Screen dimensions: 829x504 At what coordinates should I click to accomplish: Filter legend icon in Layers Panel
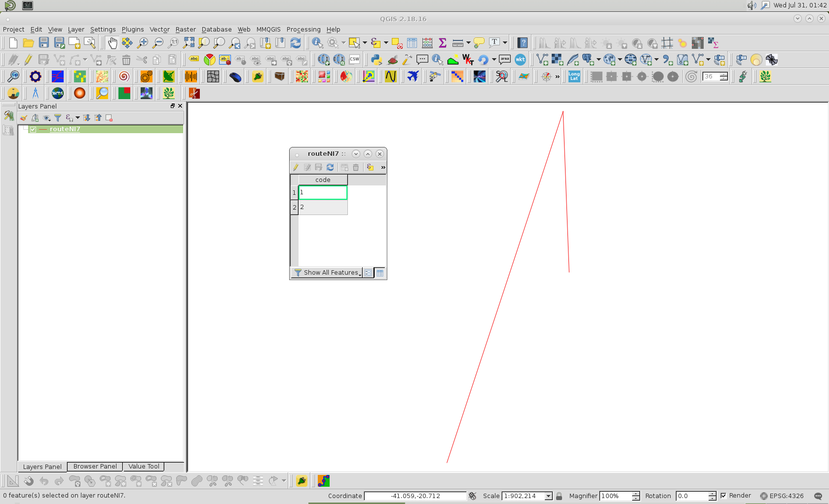[58, 118]
